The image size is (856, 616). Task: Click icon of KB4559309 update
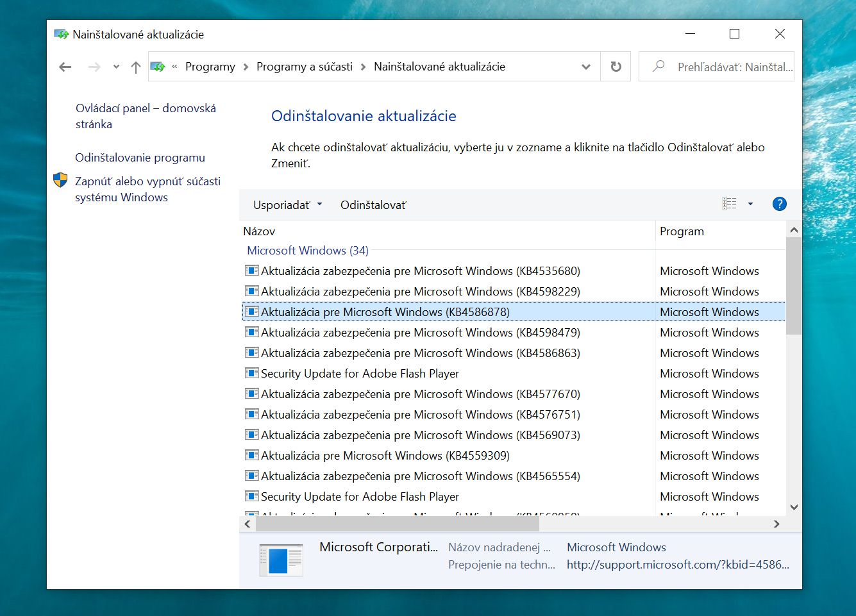pos(252,455)
